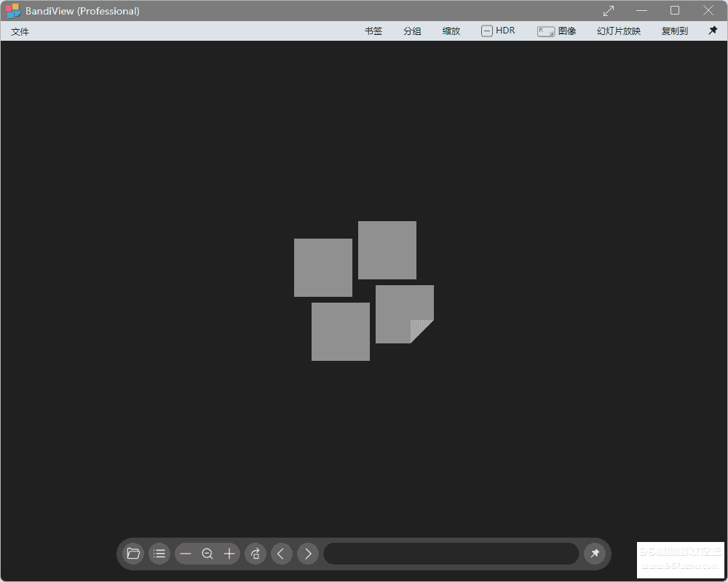This screenshot has height=582, width=728.
Task: Open the 书签 bookmarks menu
Action: [x=373, y=31]
